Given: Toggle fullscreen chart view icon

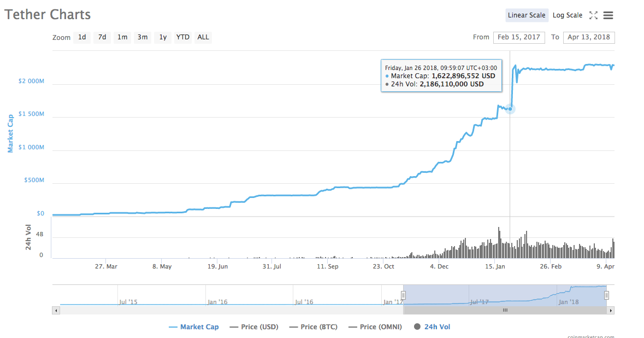Looking at the screenshot, I should pos(593,16).
